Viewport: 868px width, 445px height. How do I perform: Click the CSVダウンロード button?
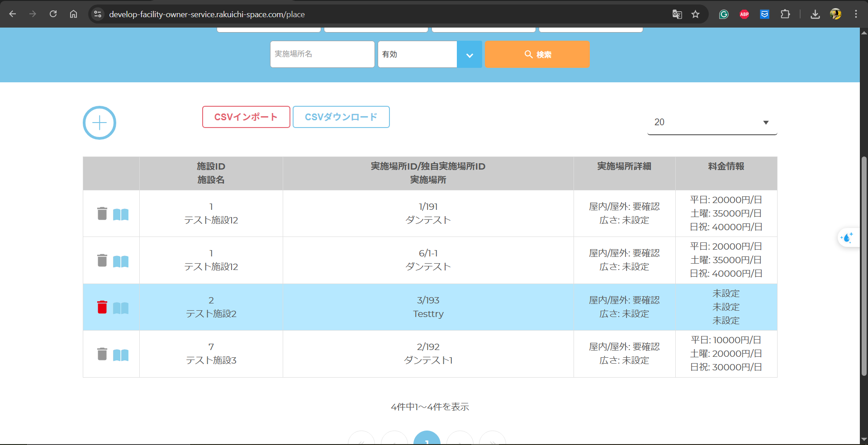341,117
